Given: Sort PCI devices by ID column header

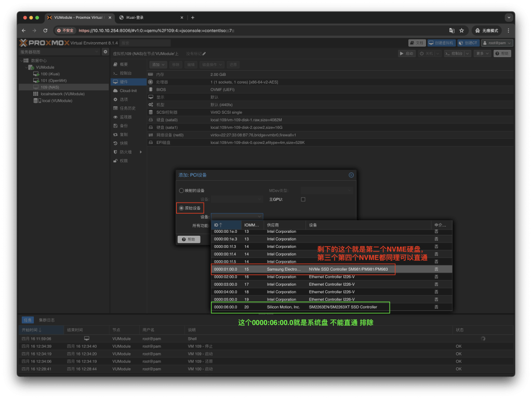Looking at the screenshot, I should [218, 225].
